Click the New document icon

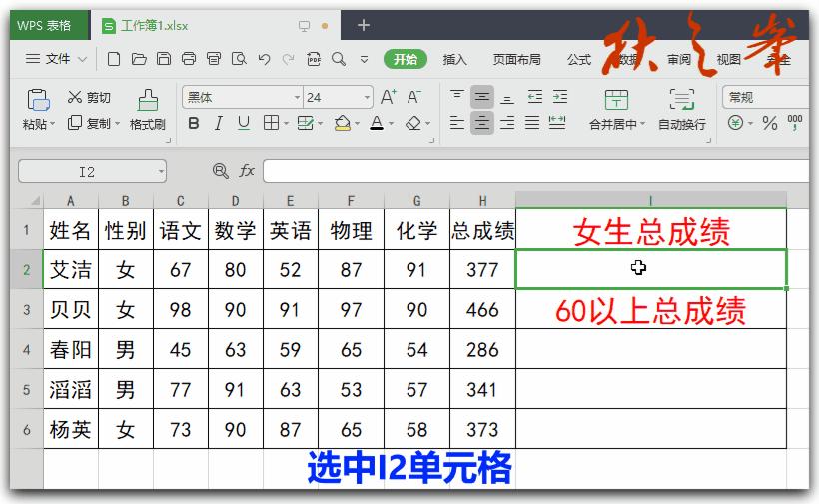pos(113,59)
